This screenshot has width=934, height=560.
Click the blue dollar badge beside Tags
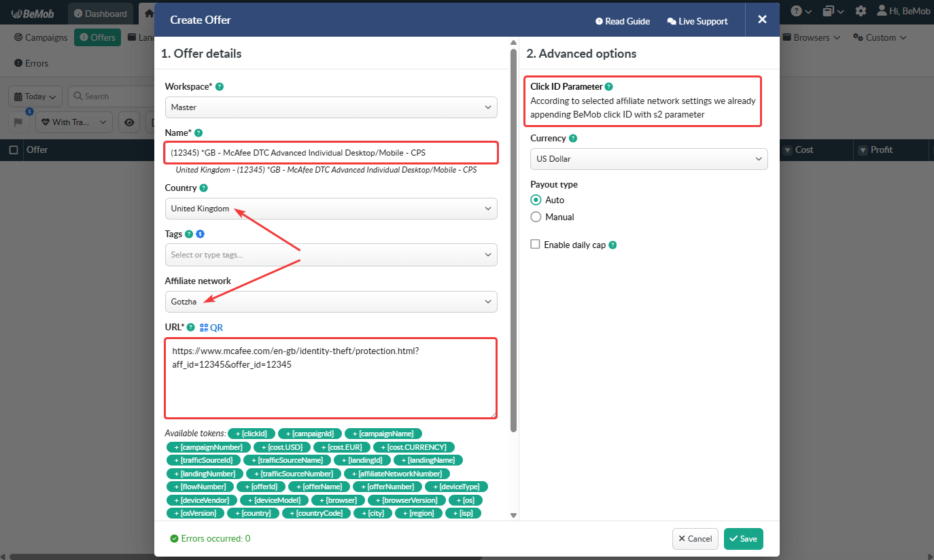[200, 234]
